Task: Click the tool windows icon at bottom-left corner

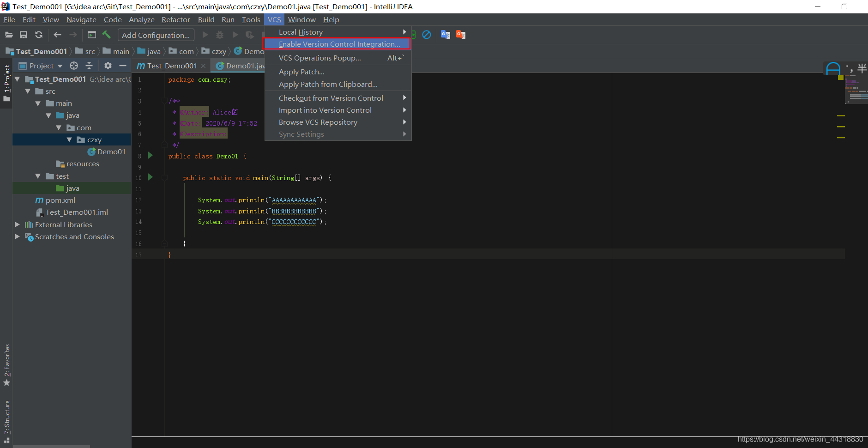Action: [x=6, y=441]
